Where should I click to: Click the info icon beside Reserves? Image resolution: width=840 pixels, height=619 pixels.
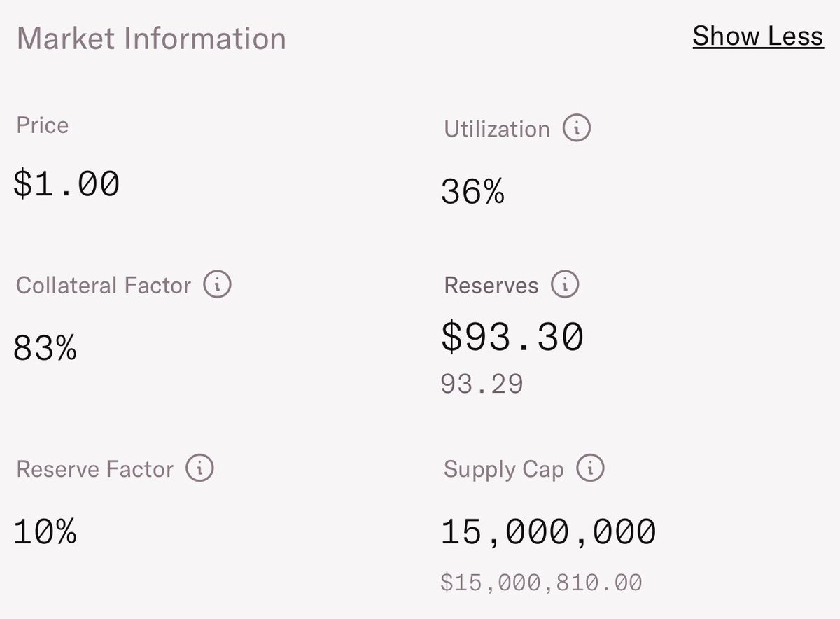[x=565, y=285]
